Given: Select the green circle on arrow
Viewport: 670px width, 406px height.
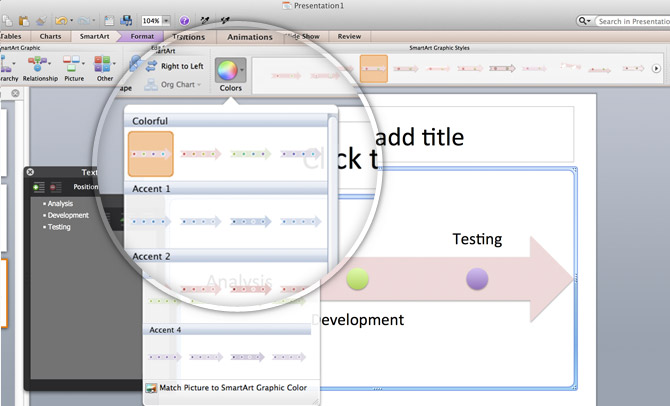Looking at the screenshot, I should point(357,279).
